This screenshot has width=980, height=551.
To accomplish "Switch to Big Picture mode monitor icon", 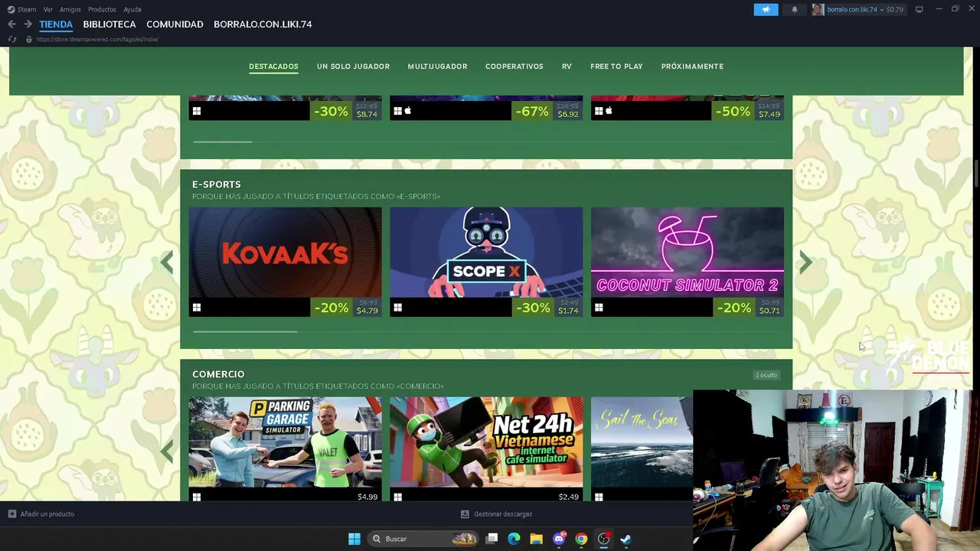I will tap(919, 9).
